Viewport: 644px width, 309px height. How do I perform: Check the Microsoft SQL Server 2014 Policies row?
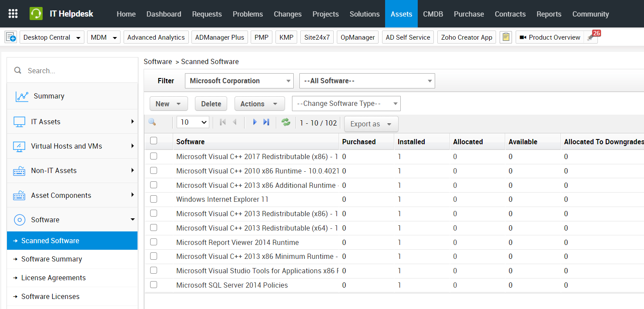(154, 285)
